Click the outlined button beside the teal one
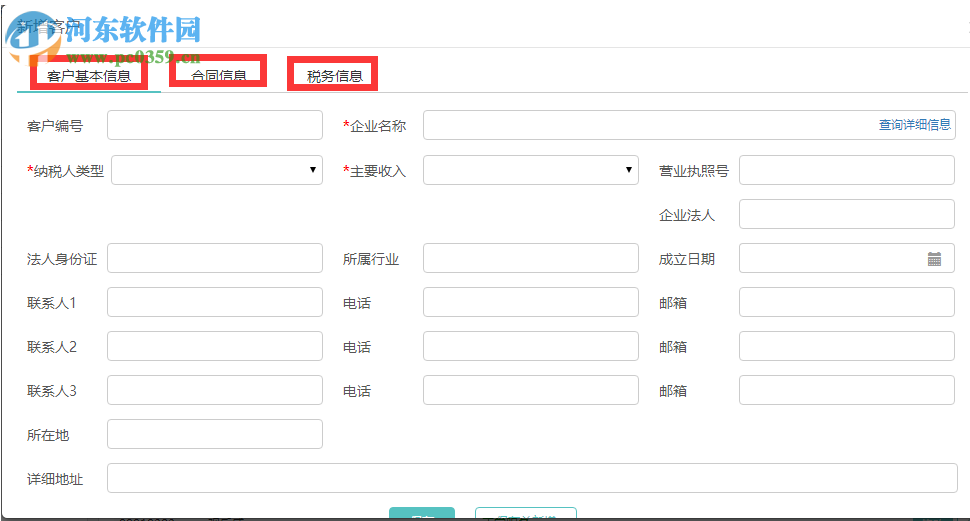This screenshot has height=521, width=970. coord(526,514)
